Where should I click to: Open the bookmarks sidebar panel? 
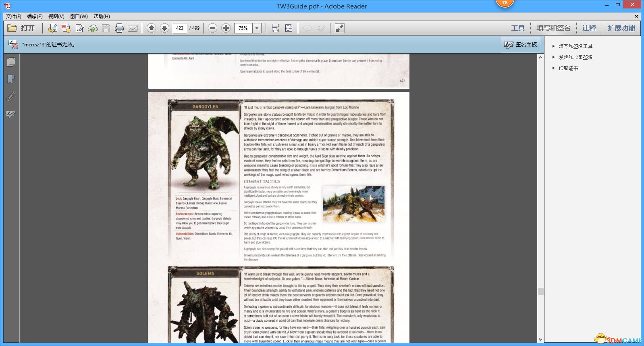(x=11, y=79)
